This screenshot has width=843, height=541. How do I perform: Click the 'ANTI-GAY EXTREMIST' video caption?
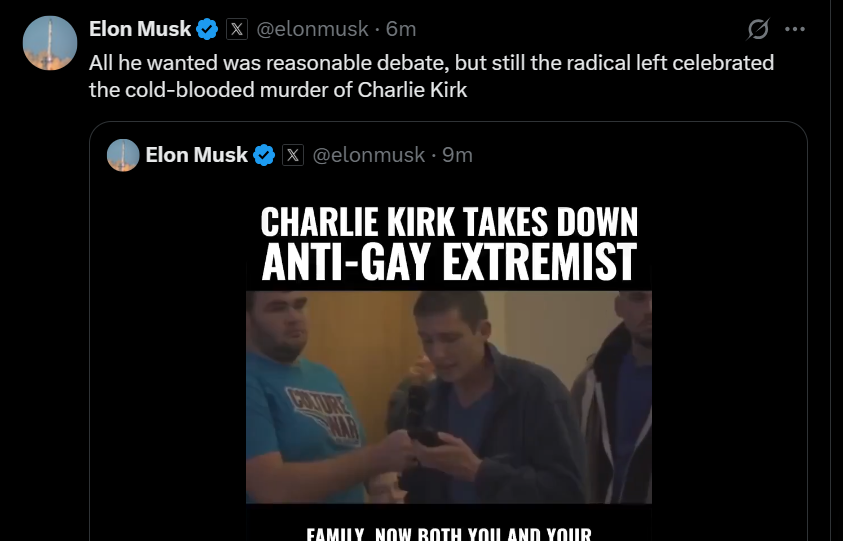pos(449,262)
